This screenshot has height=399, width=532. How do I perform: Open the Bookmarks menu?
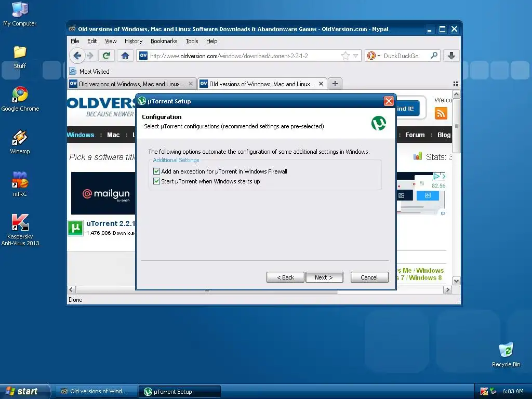[x=164, y=41]
